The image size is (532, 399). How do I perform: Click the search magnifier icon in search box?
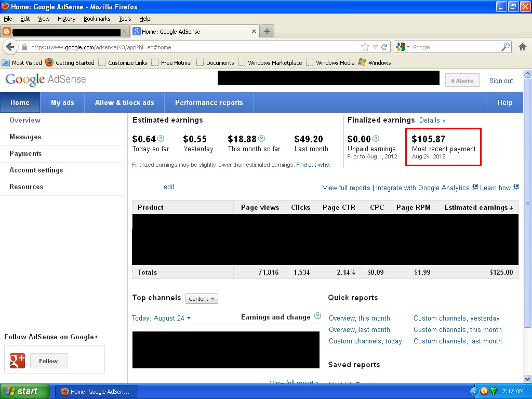[505, 47]
